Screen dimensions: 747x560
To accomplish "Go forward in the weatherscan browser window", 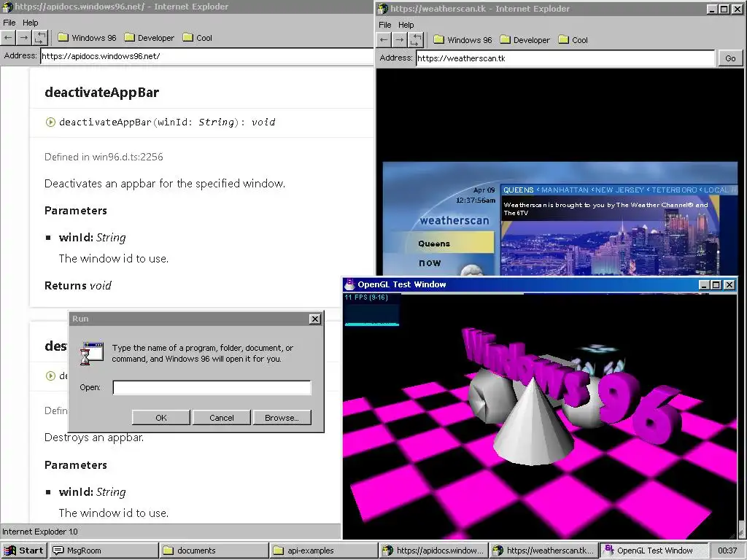I will [x=400, y=40].
